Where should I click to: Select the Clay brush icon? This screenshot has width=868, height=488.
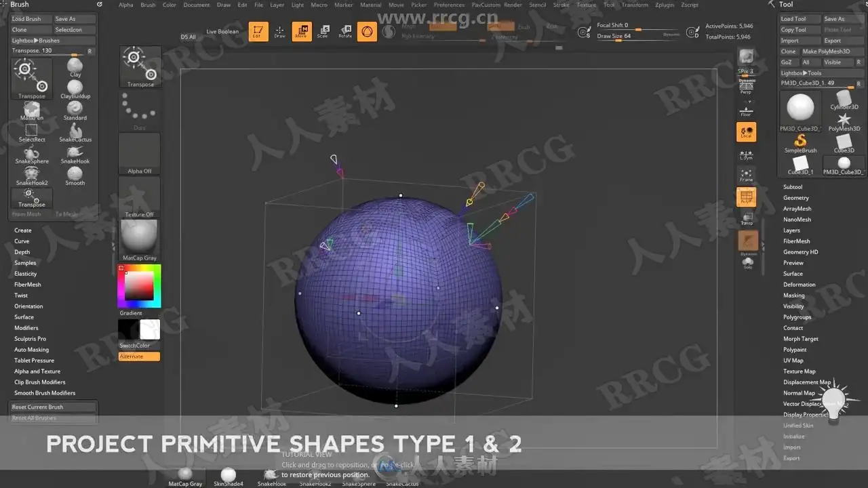[75, 66]
